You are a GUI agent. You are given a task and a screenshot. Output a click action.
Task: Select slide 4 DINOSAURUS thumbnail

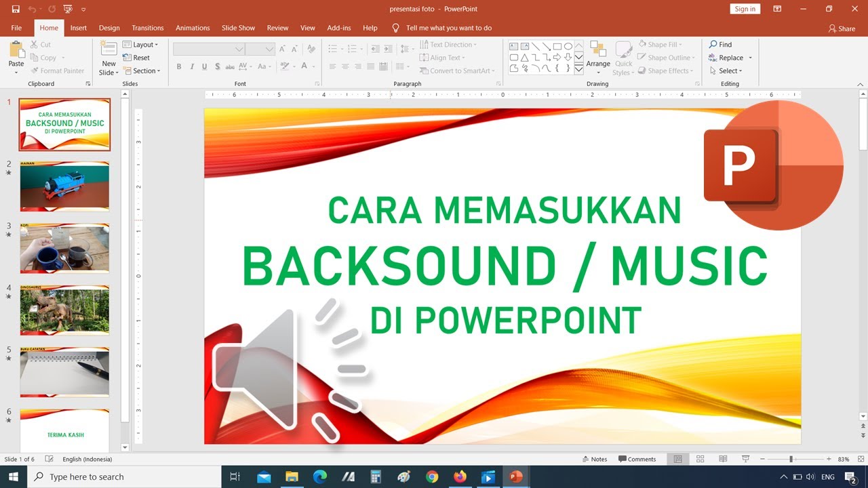point(64,310)
